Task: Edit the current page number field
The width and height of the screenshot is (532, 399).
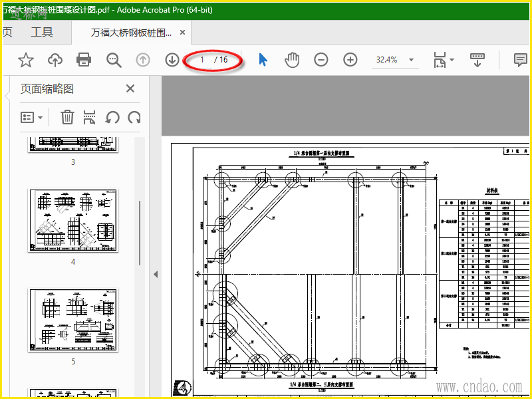Action: click(x=202, y=60)
